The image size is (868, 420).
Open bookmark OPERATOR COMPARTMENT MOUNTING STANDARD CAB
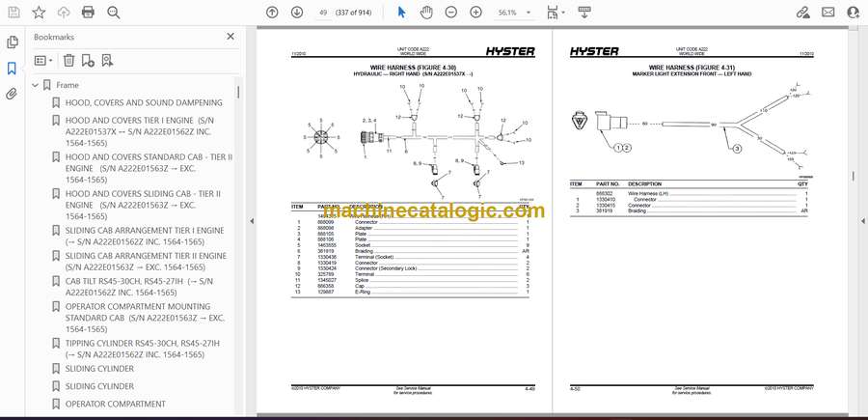pos(145,318)
